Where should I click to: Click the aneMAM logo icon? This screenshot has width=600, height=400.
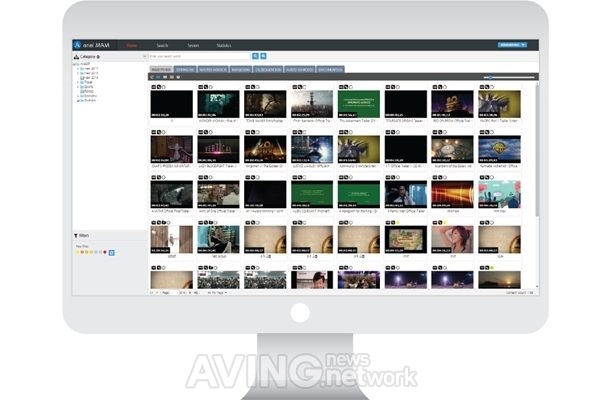[x=77, y=45]
